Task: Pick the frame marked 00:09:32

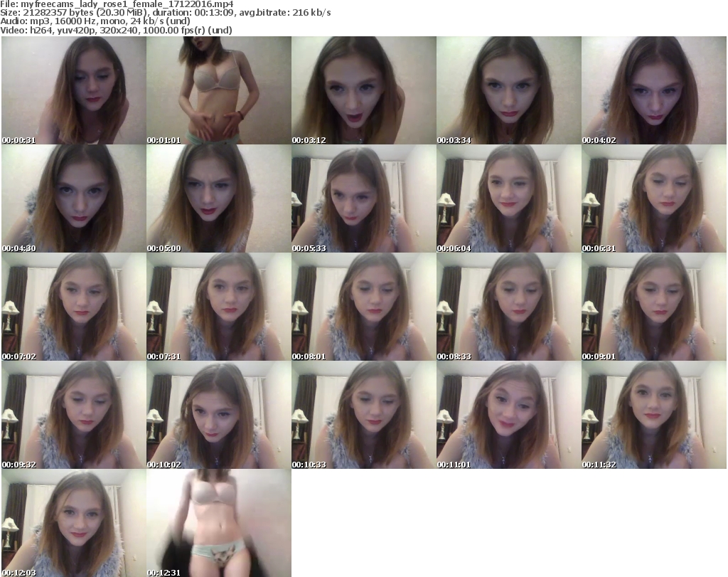Action: [74, 415]
